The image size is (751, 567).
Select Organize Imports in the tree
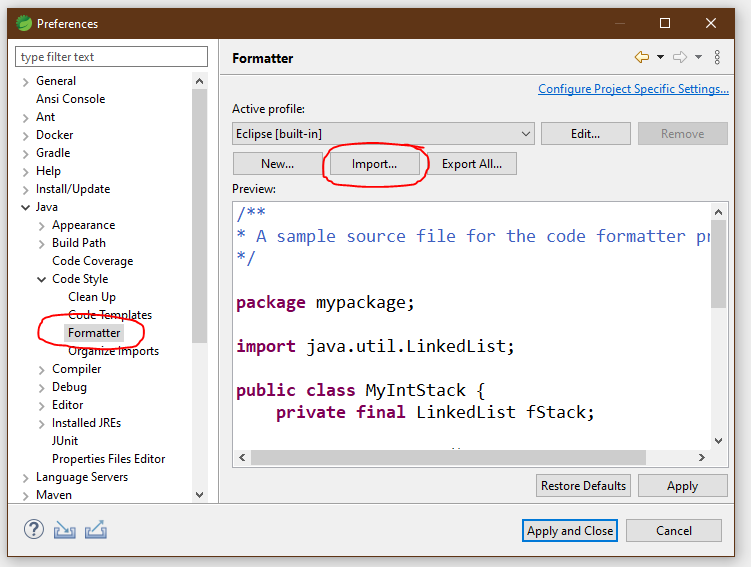coord(114,351)
